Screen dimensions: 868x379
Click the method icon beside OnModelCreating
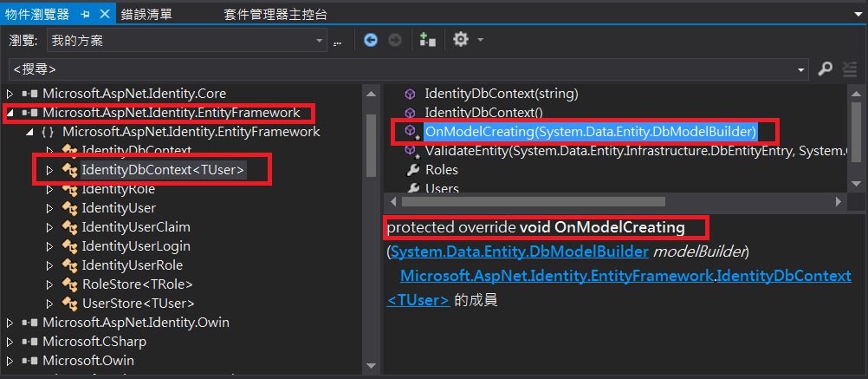tap(411, 132)
